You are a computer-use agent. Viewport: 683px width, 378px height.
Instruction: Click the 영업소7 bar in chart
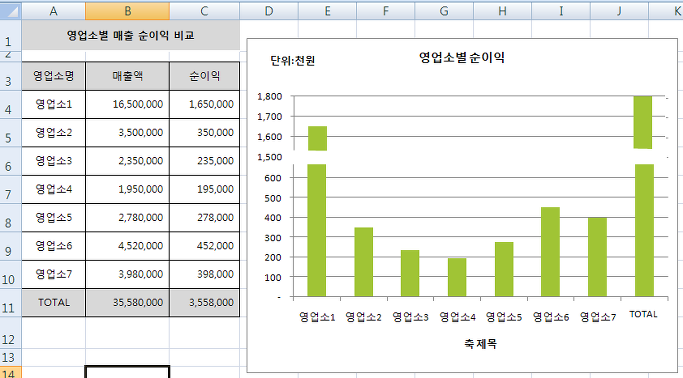[597, 257]
